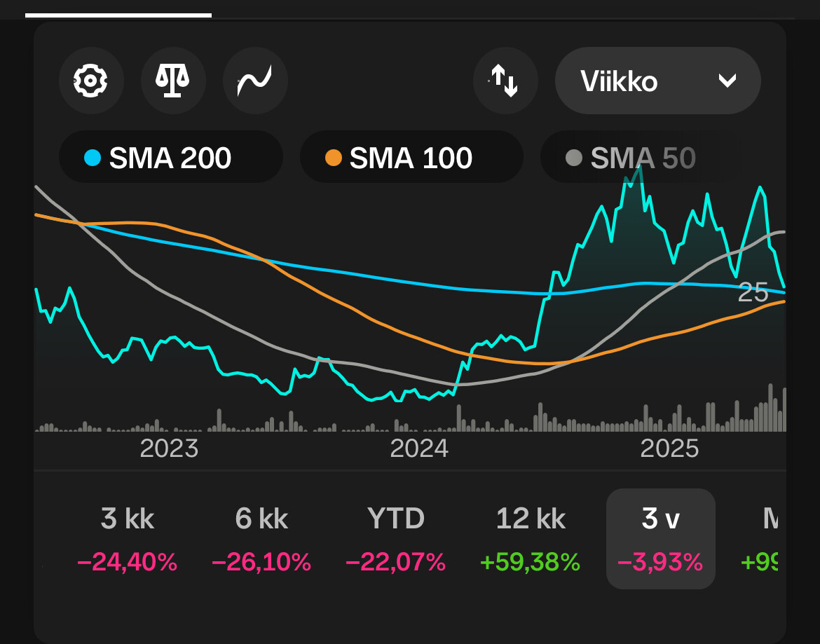Select the 6 kk period tab

coord(261,539)
